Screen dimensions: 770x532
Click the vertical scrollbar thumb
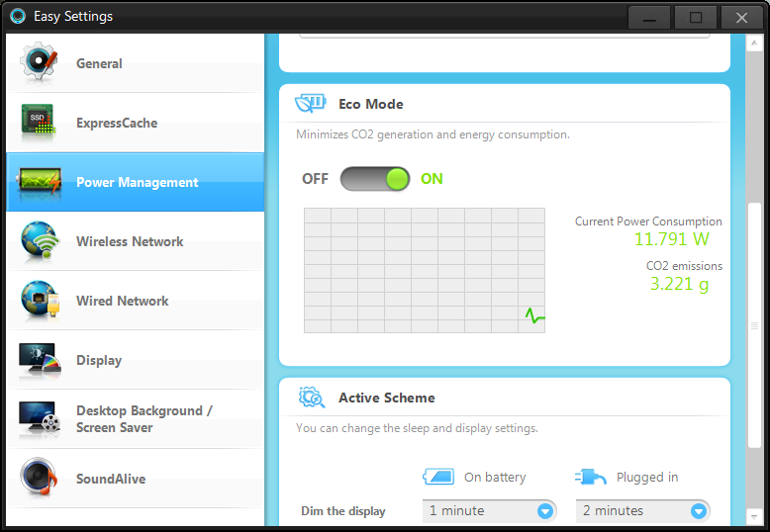click(x=755, y=326)
